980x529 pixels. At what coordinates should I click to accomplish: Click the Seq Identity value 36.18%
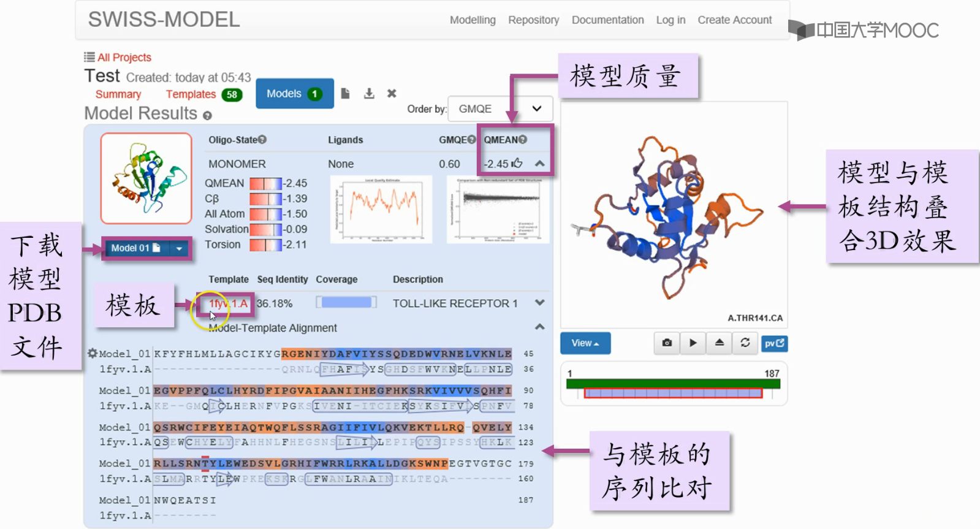pyautogui.click(x=275, y=303)
